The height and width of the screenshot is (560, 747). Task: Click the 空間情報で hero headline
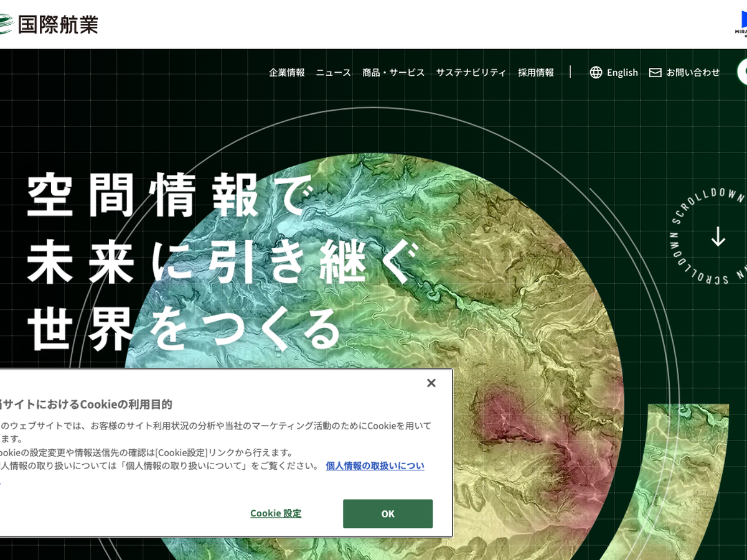coord(168,195)
